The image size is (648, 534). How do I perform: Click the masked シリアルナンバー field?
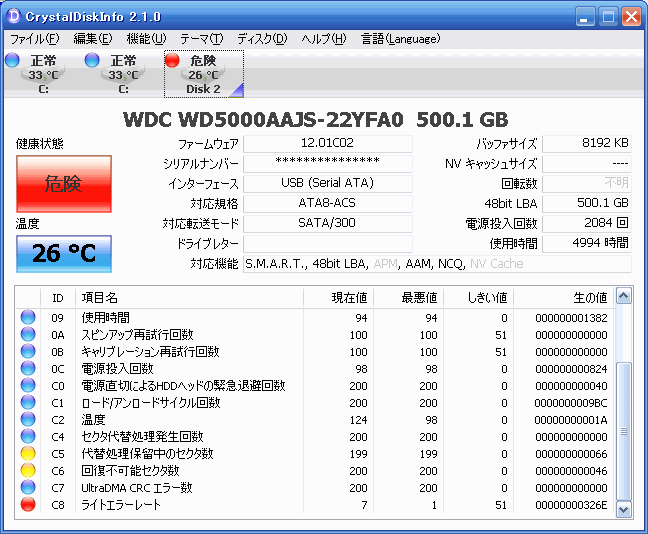point(328,163)
